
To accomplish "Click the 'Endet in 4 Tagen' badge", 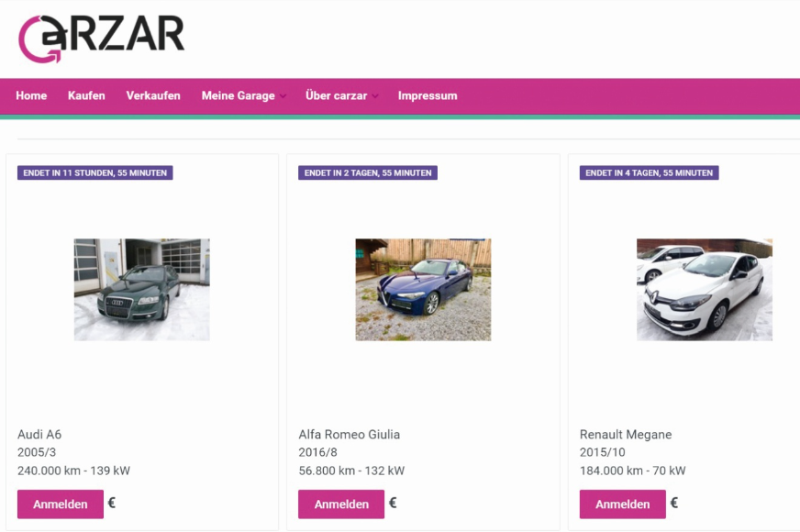I will (x=649, y=173).
